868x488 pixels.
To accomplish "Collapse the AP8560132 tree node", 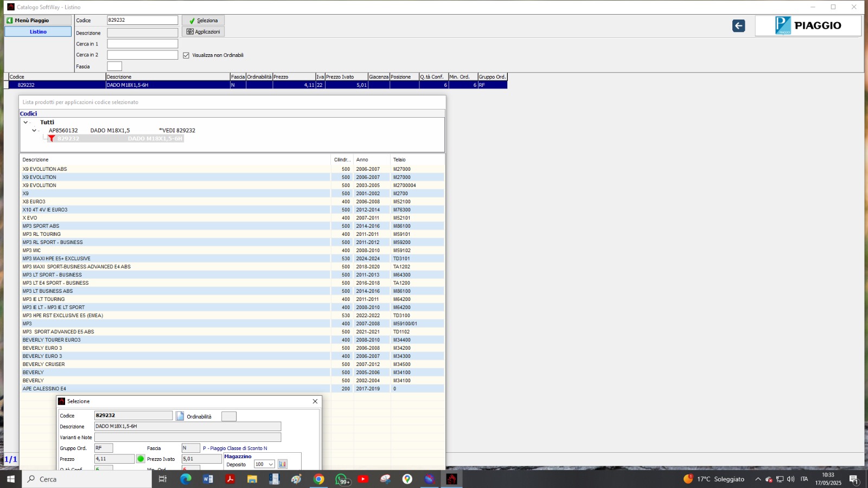I will coord(34,131).
